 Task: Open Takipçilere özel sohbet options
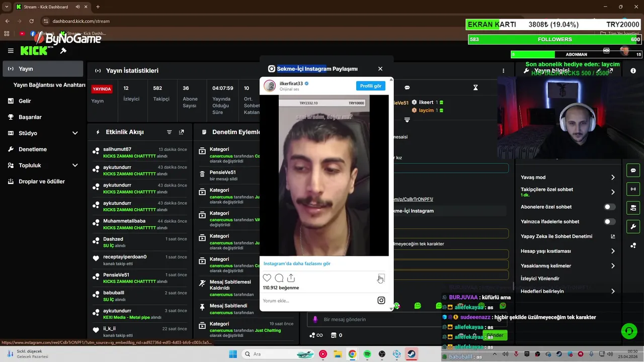point(568,192)
